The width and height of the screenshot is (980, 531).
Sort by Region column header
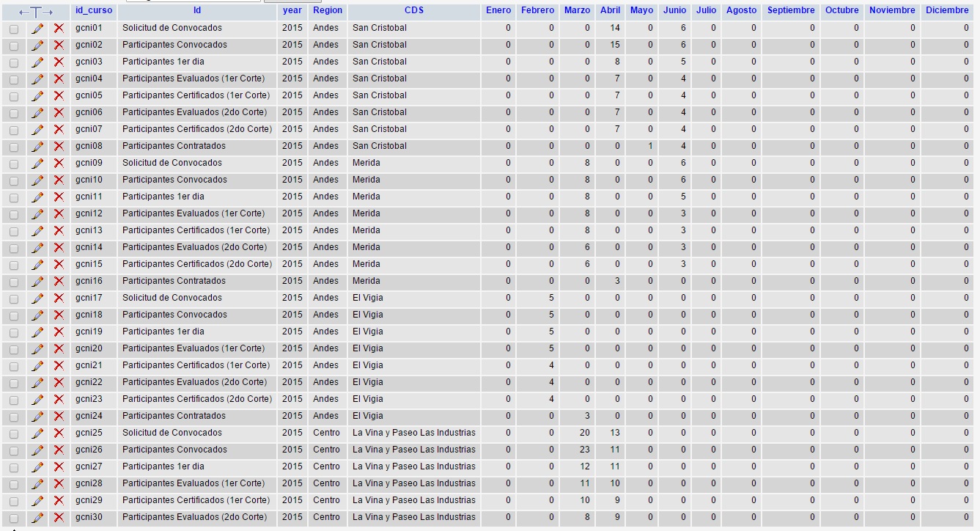pyautogui.click(x=327, y=10)
